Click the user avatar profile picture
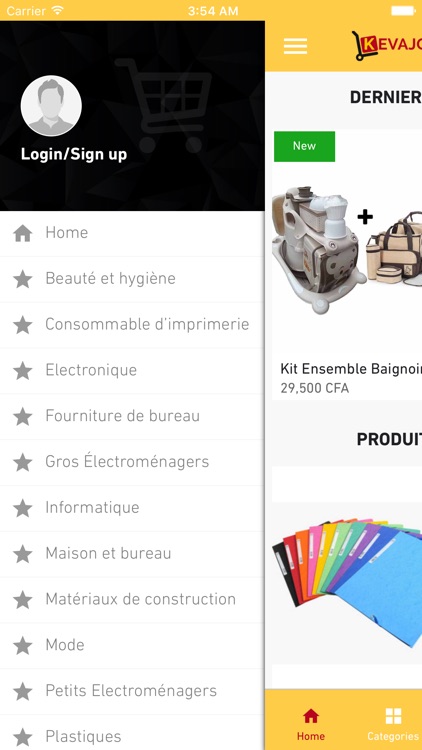Viewport: 422px width, 750px height. click(51, 106)
